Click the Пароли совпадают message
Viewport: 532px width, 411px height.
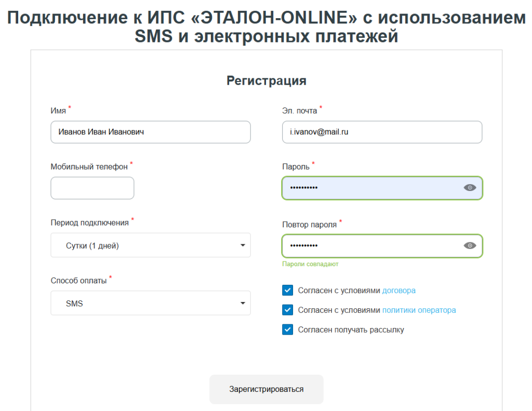coord(310,264)
